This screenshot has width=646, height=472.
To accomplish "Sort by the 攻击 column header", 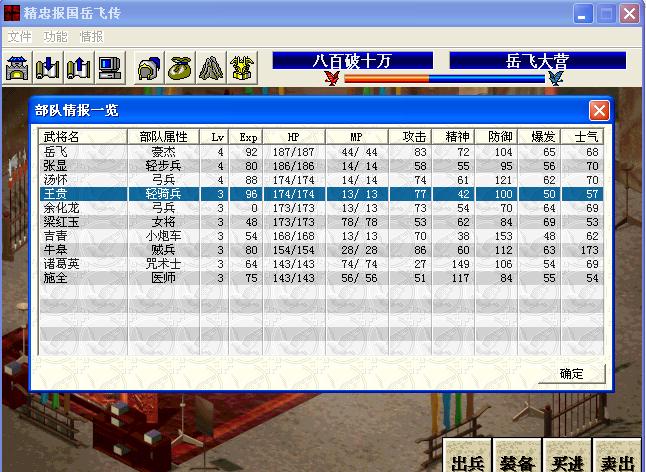I will [x=410, y=137].
